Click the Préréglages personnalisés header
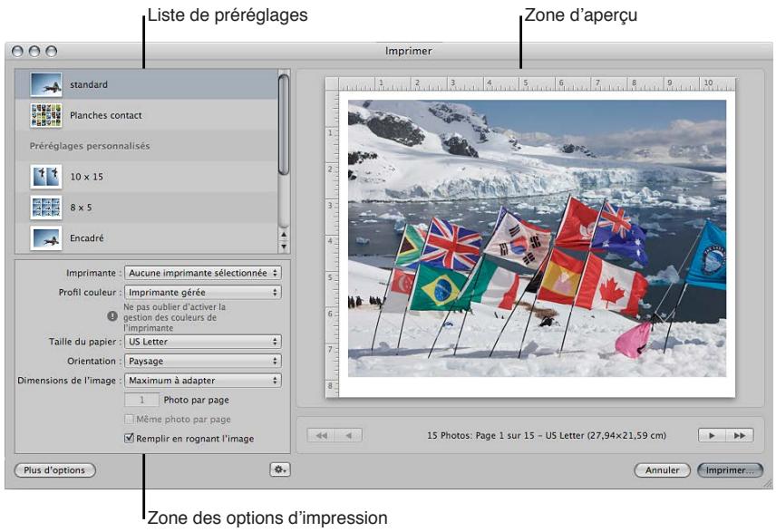Viewport: 776px width, 532px height. [x=90, y=146]
